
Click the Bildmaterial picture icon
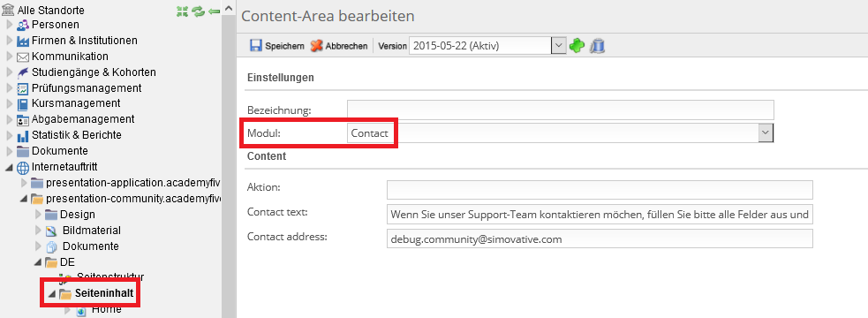(51, 231)
